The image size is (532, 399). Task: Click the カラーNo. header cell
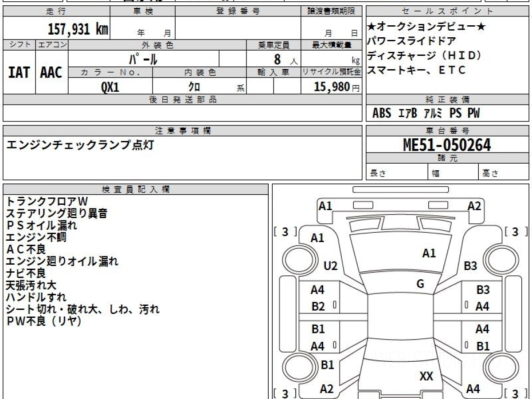pos(110,72)
